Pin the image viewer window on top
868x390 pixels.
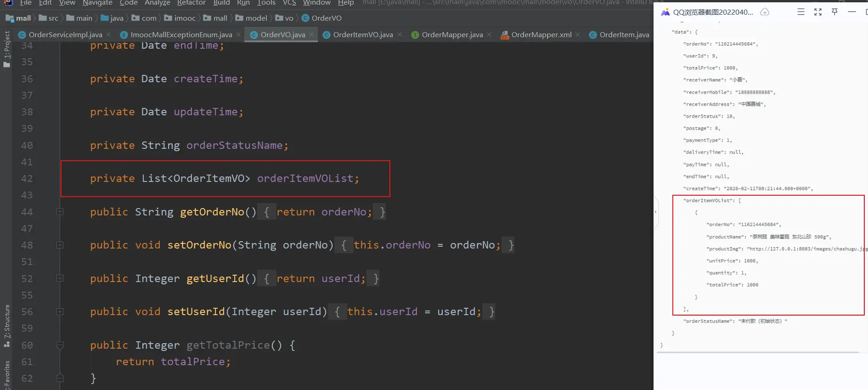click(835, 12)
